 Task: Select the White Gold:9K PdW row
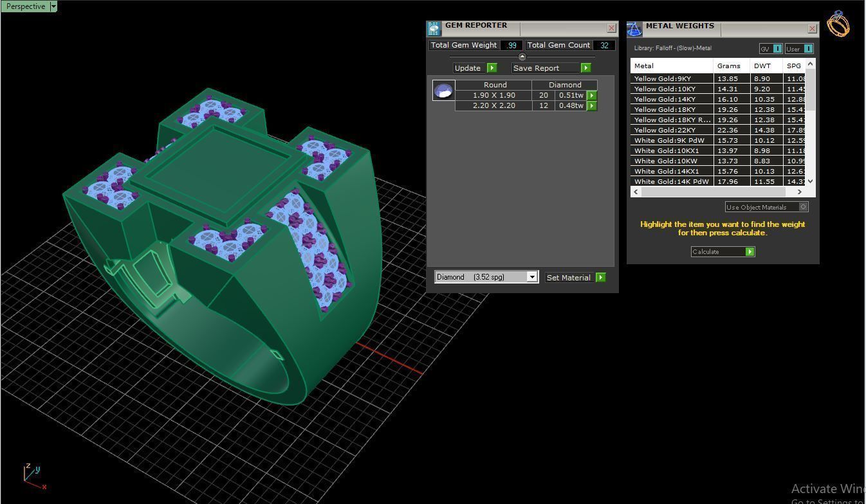pyautogui.click(x=717, y=140)
